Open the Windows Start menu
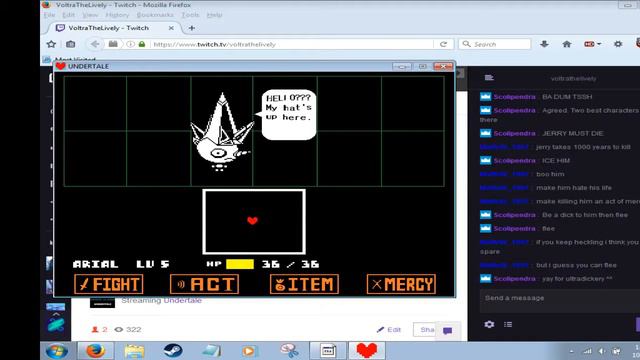Viewport: 640px width, 360px height. 57,351
